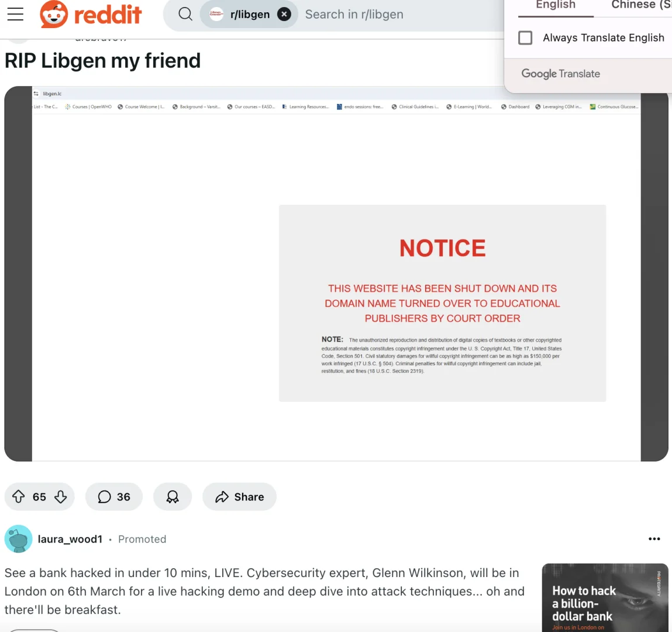The height and width of the screenshot is (632, 672).
Task: Open laura_wood1 profile link
Action: 70,539
